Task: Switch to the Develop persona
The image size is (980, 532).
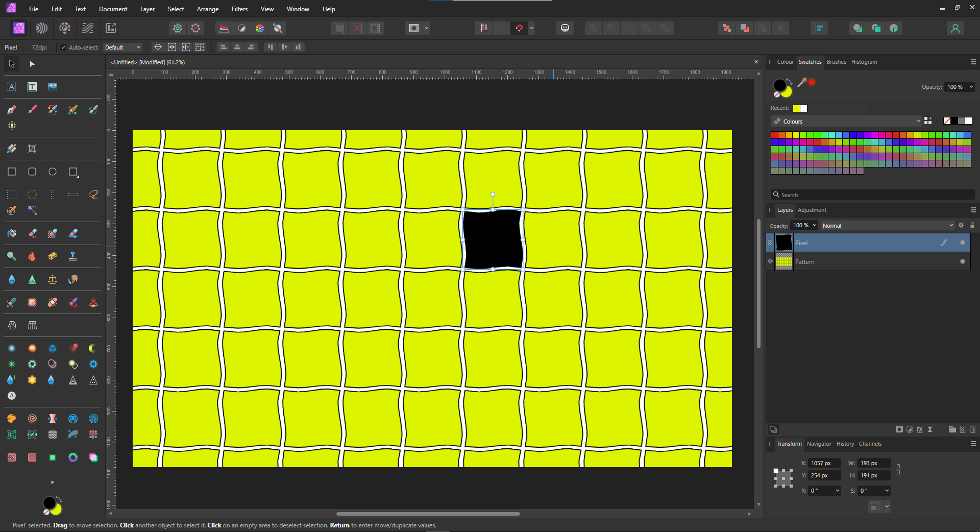Action: pos(65,28)
